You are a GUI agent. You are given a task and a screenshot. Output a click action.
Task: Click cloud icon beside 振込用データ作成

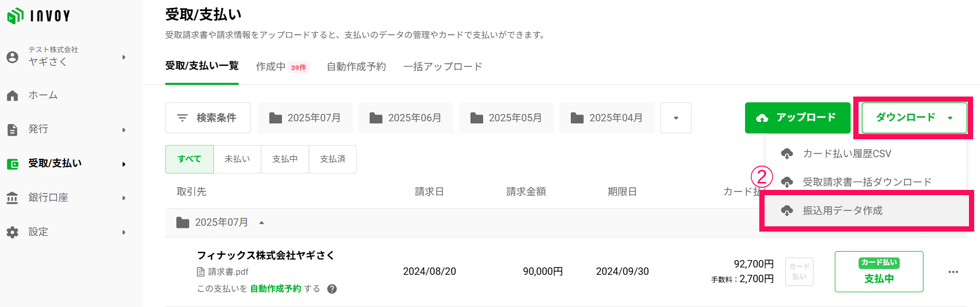pos(787,210)
